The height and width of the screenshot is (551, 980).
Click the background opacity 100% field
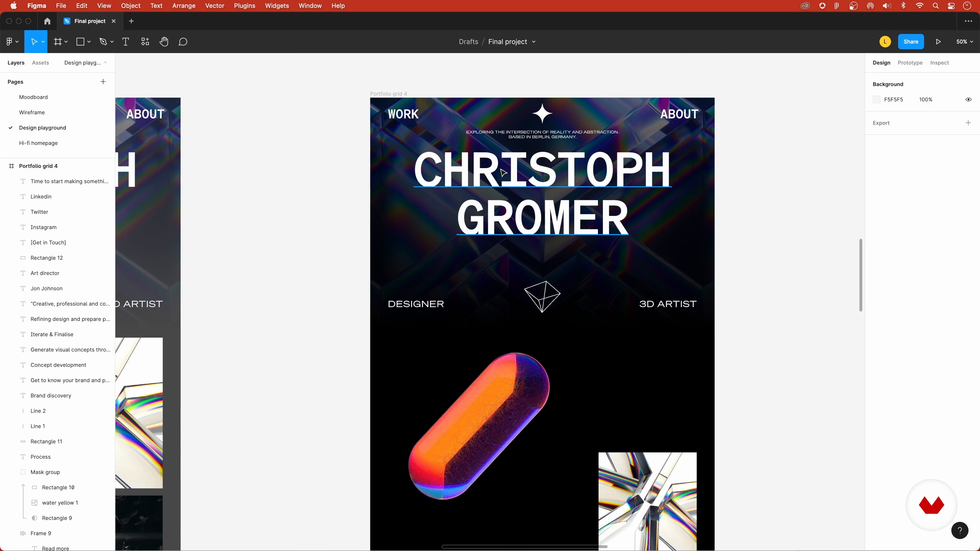coord(926,100)
